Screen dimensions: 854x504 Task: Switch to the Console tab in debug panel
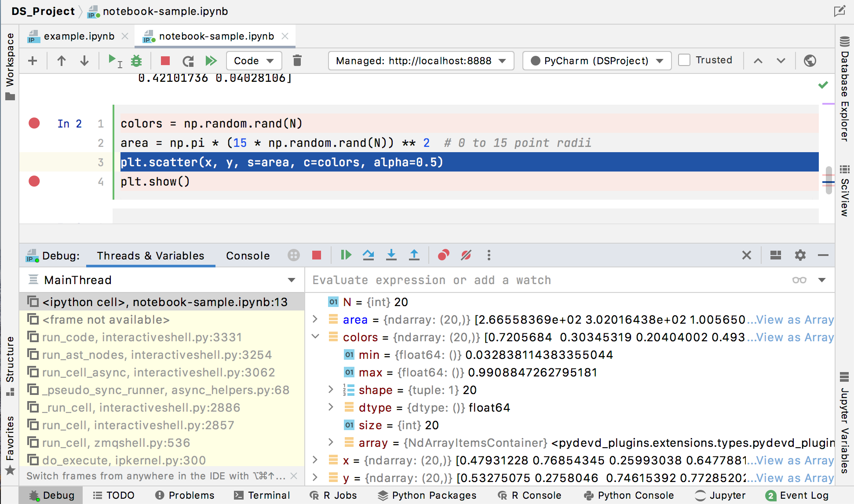pos(248,255)
